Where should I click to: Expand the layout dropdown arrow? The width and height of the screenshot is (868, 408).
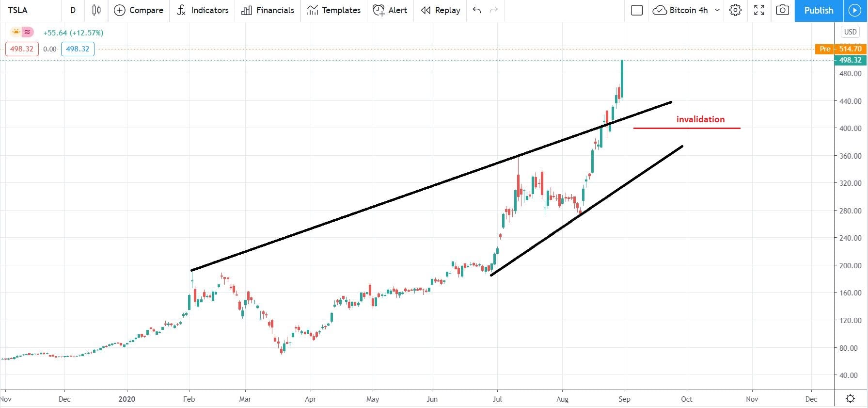[717, 10]
